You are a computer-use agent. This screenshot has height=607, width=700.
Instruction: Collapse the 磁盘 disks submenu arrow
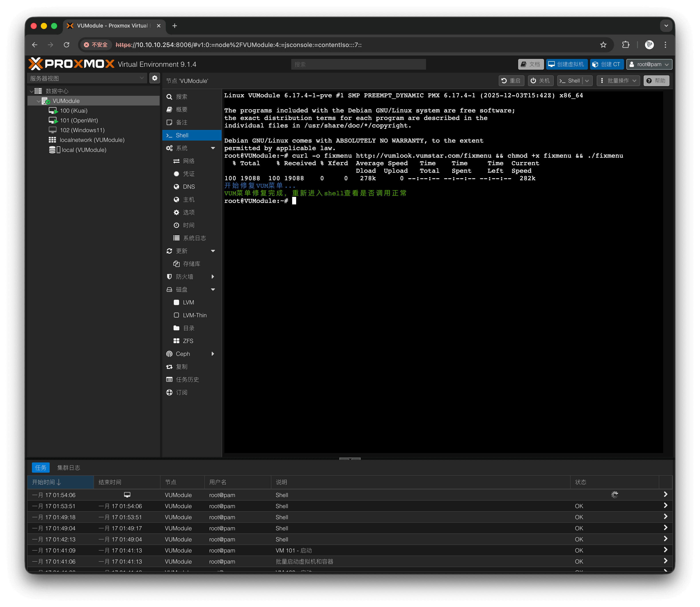pyautogui.click(x=213, y=290)
